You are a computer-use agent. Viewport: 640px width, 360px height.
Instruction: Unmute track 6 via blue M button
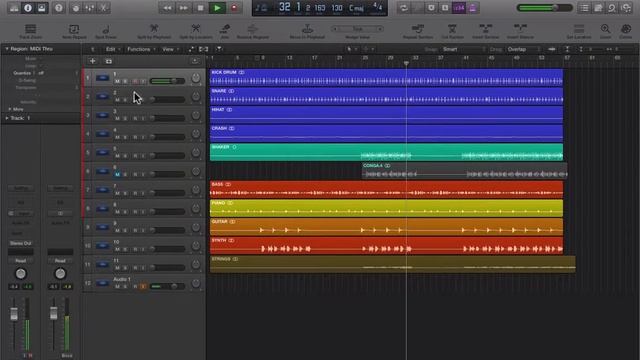tap(118, 174)
